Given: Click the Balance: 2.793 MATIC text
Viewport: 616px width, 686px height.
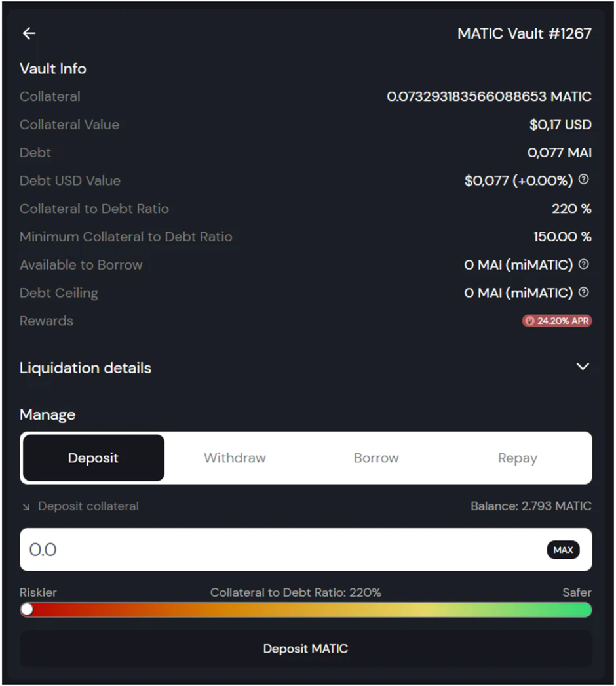Looking at the screenshot, I should pos(531,506).
